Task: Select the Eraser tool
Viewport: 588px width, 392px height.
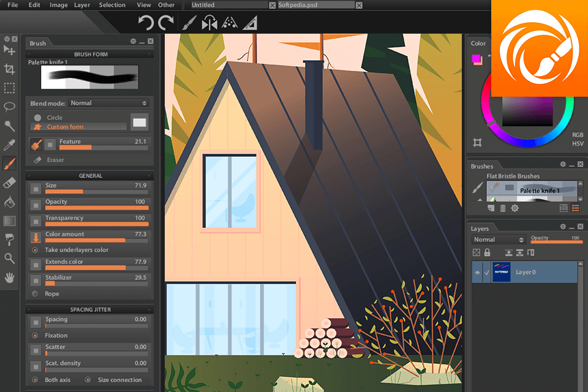Action: click(x=9, y=182)
